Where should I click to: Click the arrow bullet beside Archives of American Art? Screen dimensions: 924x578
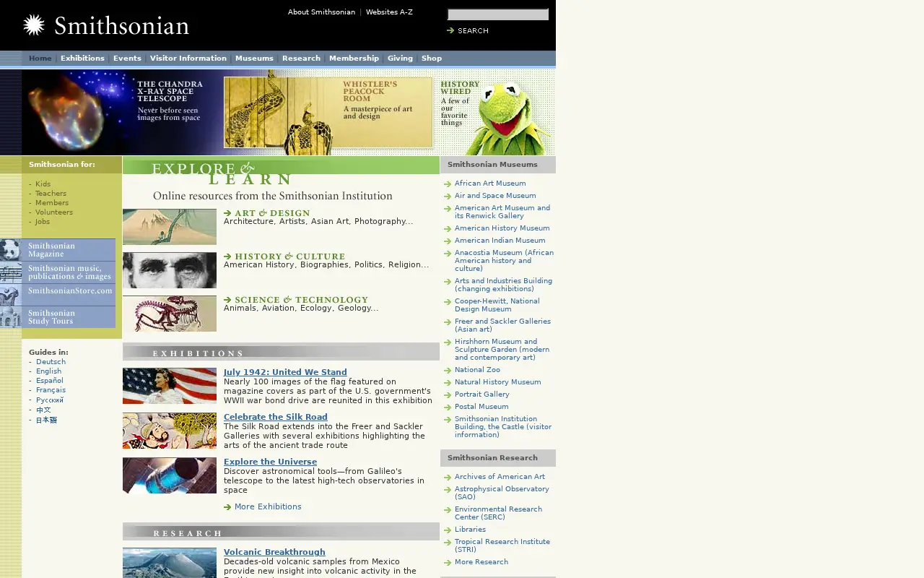448,478
